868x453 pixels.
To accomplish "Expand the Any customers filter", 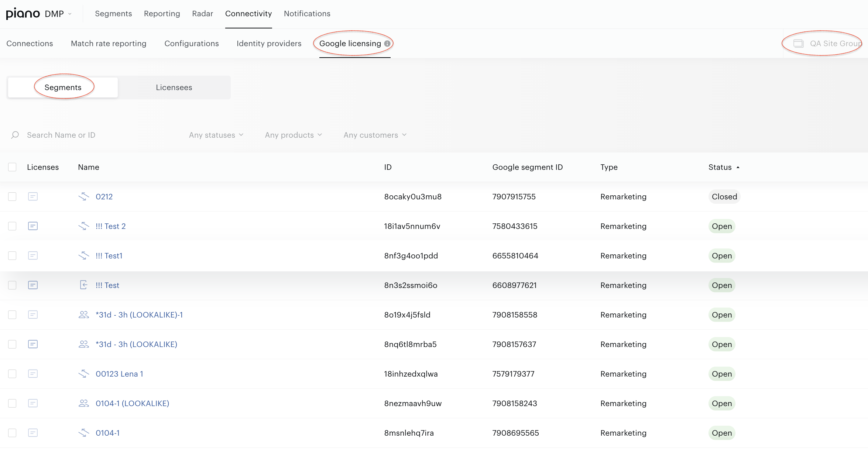I will 375,135.
